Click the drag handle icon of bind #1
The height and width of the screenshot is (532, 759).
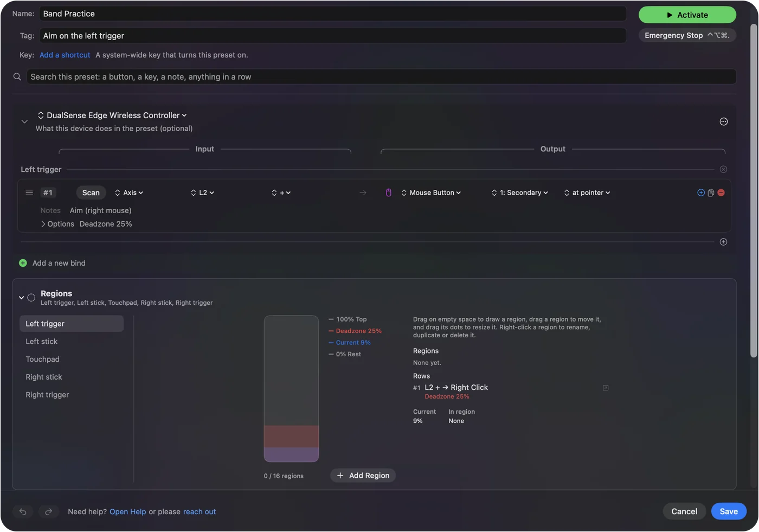[29, 193]
